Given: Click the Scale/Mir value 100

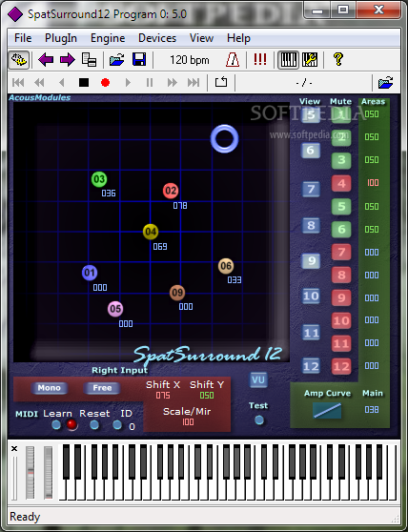Looking at the screenshot, I should pos(188,422).
